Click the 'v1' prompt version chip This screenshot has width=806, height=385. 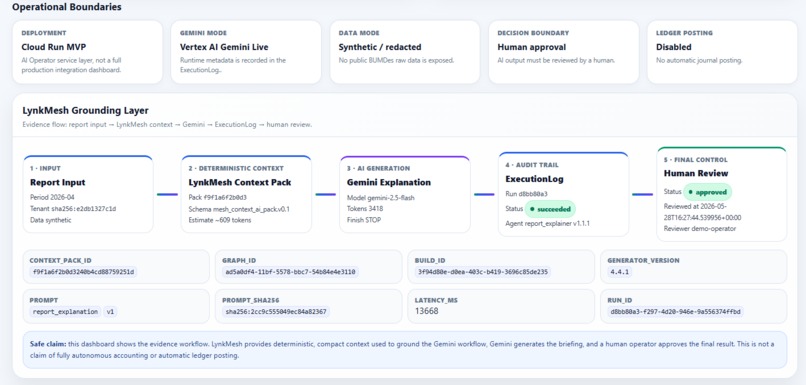point(111,311)
